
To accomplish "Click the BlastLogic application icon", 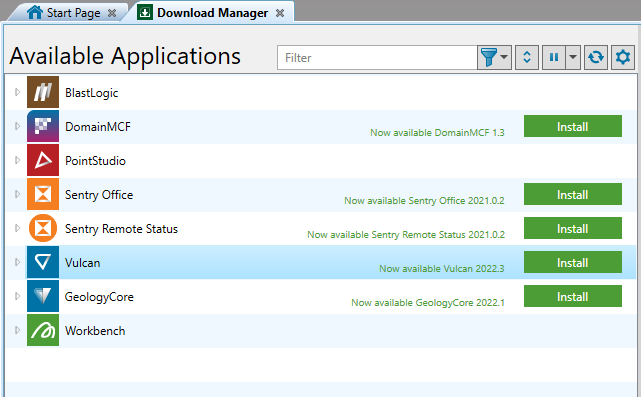I will coord(43,92).
